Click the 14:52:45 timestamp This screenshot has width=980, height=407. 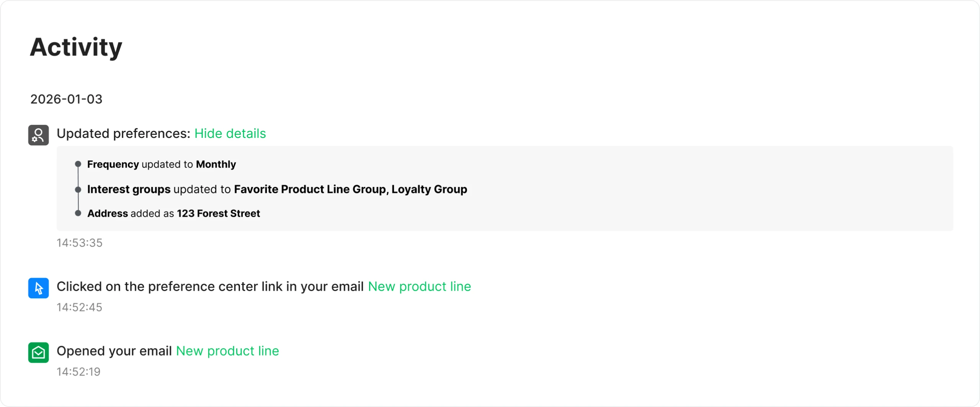pos(80,307)
